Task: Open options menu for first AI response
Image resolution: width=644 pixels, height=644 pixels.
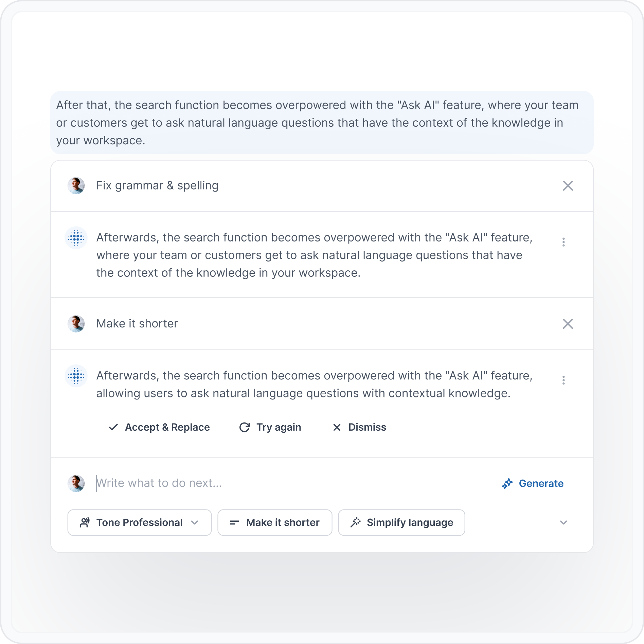Action: 563,242
